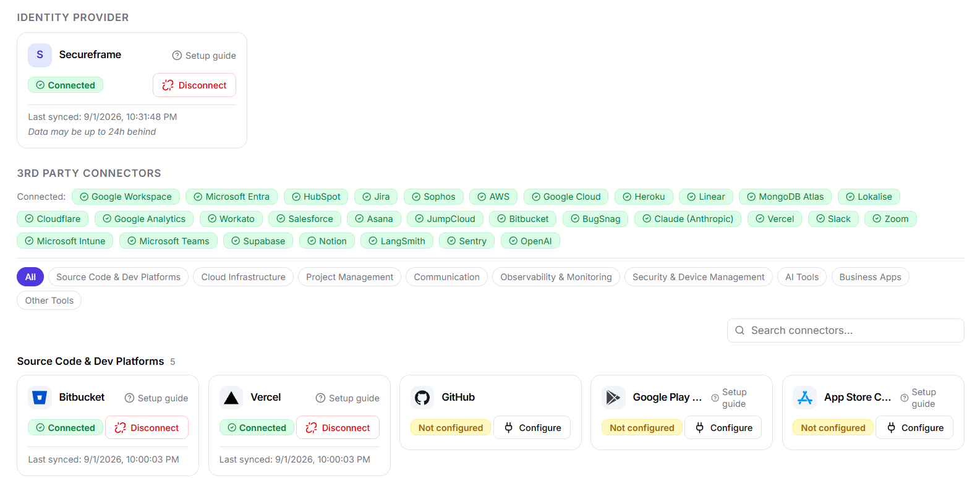Select the All filter tab

click(x=30, y=277)
